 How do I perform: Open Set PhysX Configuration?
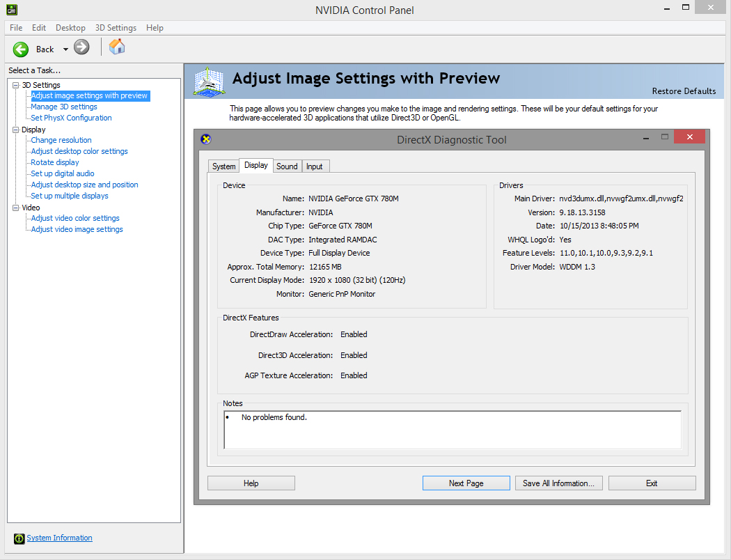pyautogui.click(x=71, y=118)
